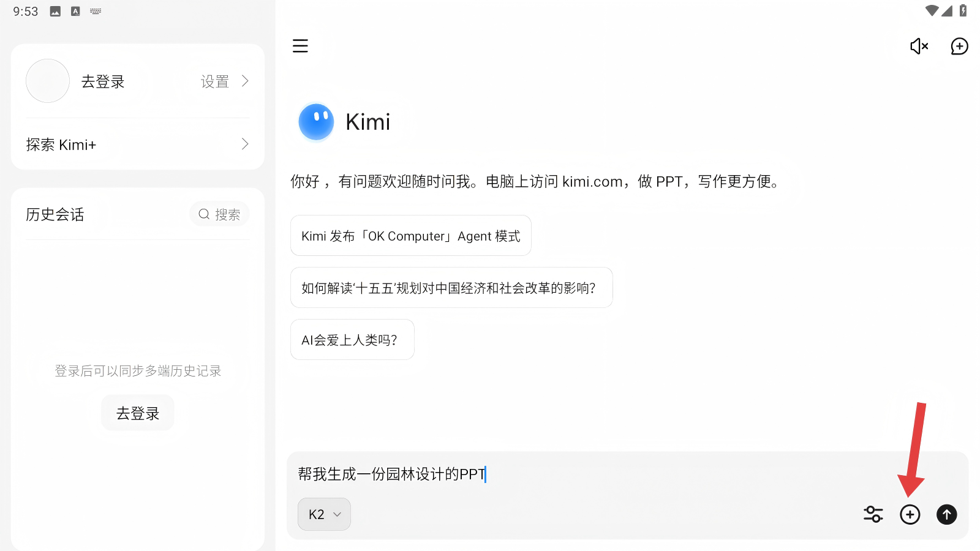Focus the message text input box

612,474
